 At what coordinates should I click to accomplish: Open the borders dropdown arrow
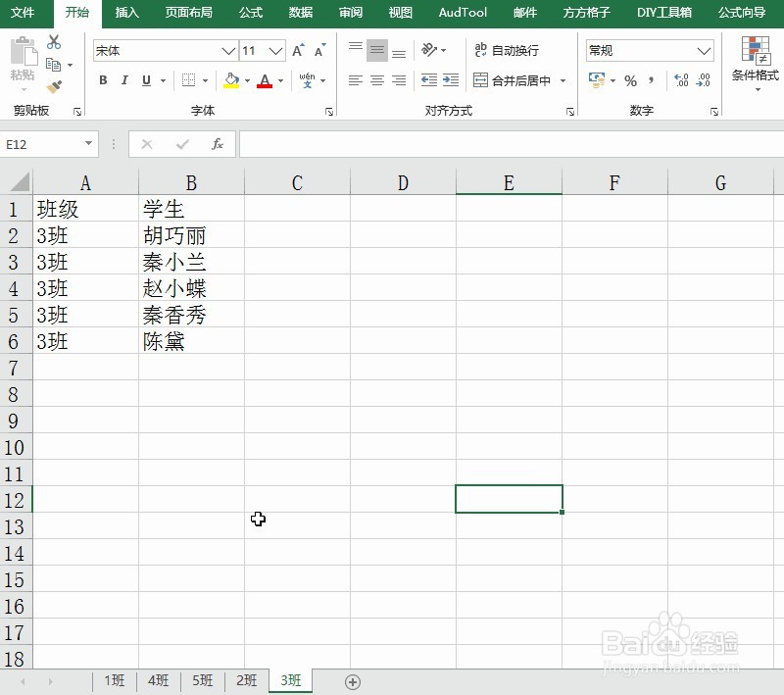coord(204,80)
